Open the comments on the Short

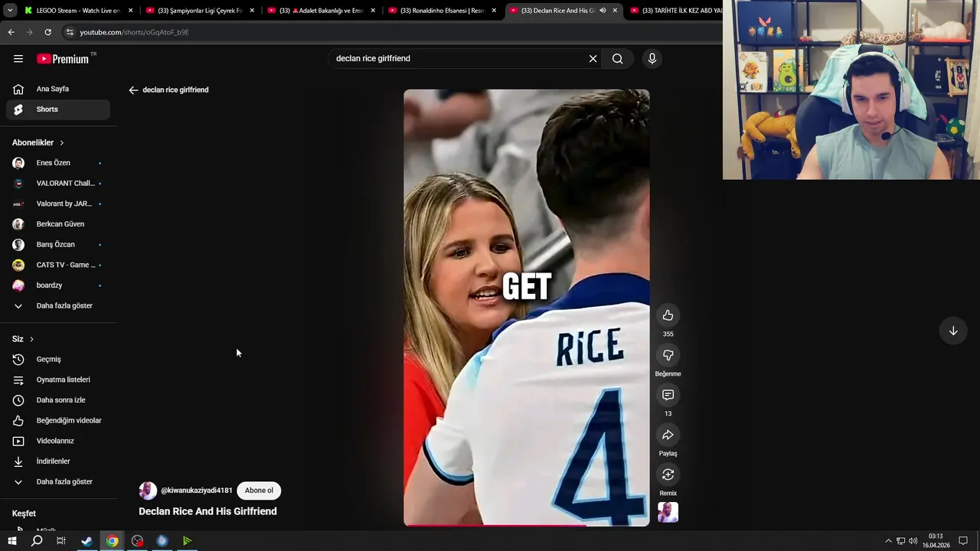tap(668, 395)
